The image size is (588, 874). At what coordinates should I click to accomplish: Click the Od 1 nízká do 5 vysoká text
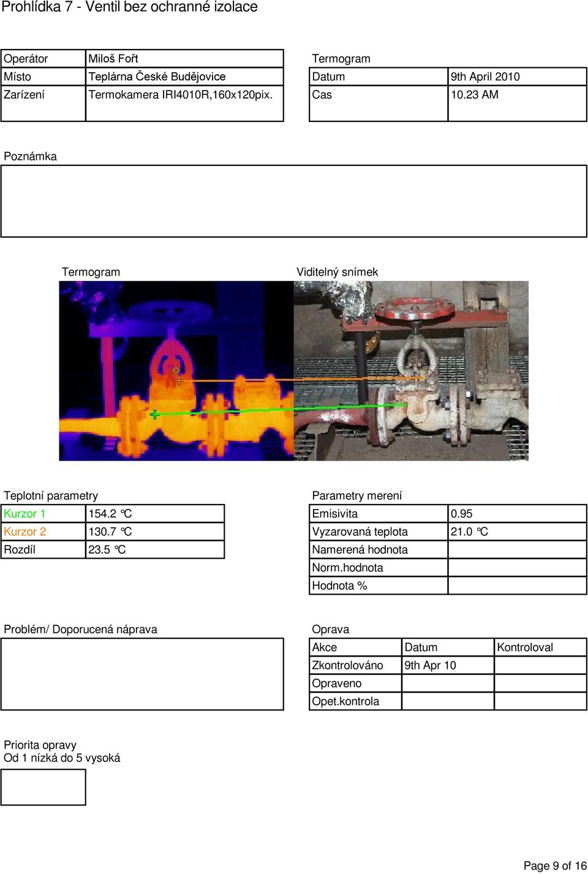coord(62,758)
